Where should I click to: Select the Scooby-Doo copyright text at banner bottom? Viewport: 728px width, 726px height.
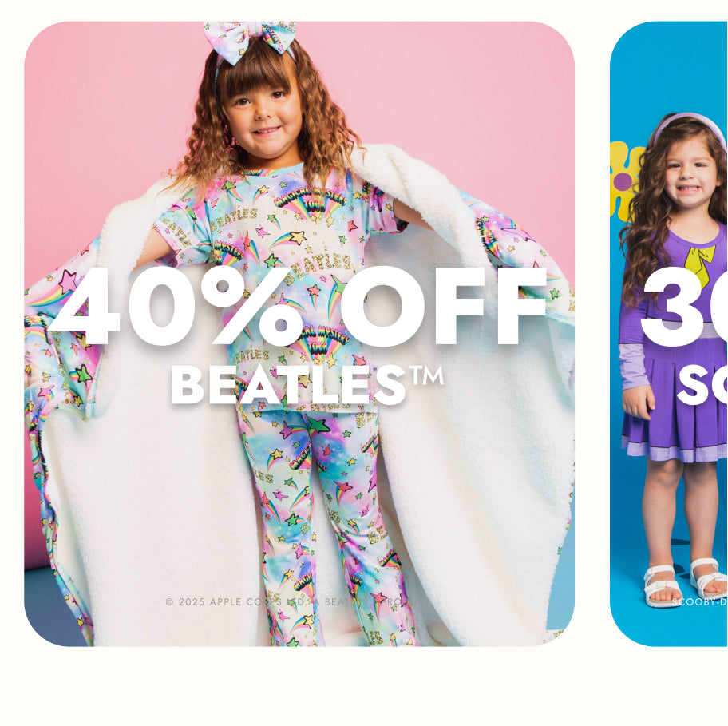(x=700, y=602)
